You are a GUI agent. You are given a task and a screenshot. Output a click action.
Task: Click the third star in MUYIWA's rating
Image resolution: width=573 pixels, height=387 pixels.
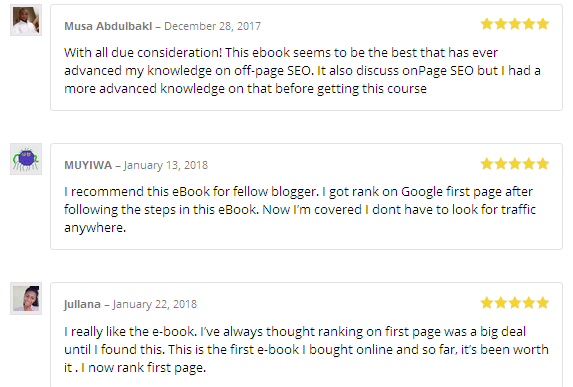[515, 164]
